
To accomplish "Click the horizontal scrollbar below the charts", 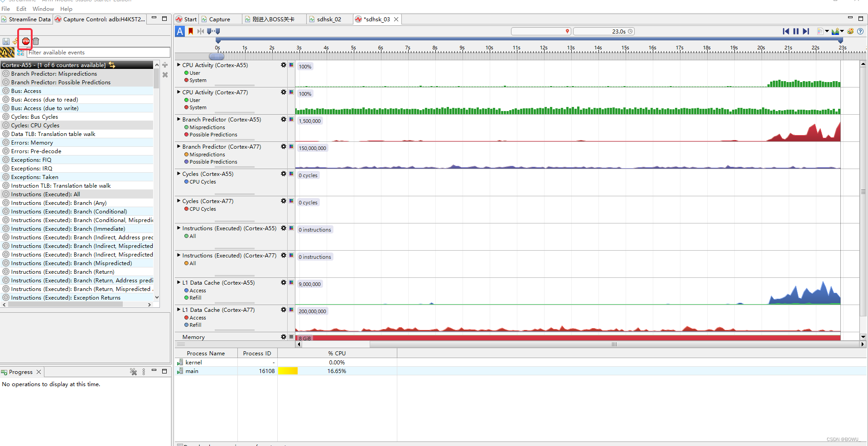I will click(614, 344).
